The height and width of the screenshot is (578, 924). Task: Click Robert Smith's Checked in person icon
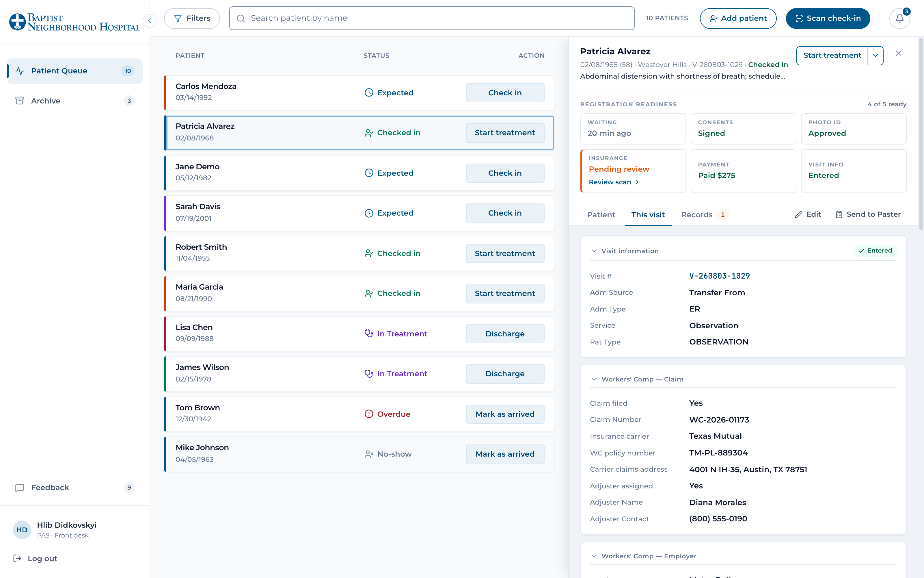tap(369, 253)
